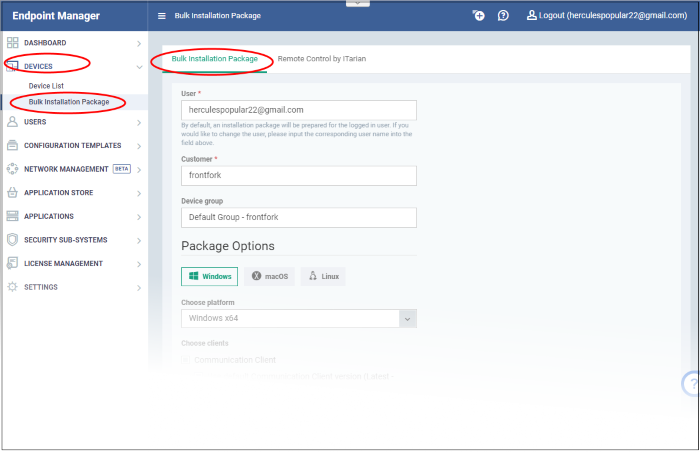The image size is (700, 452).
Task: Click the Dashboard grid icon
Action: [12, 43]
